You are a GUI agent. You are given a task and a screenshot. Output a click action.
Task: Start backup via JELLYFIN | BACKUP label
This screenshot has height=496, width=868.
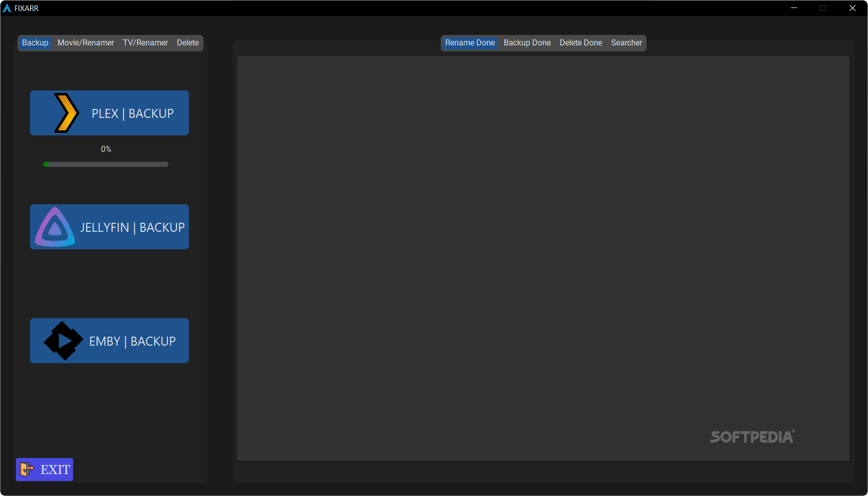click(x=132, y=227)
